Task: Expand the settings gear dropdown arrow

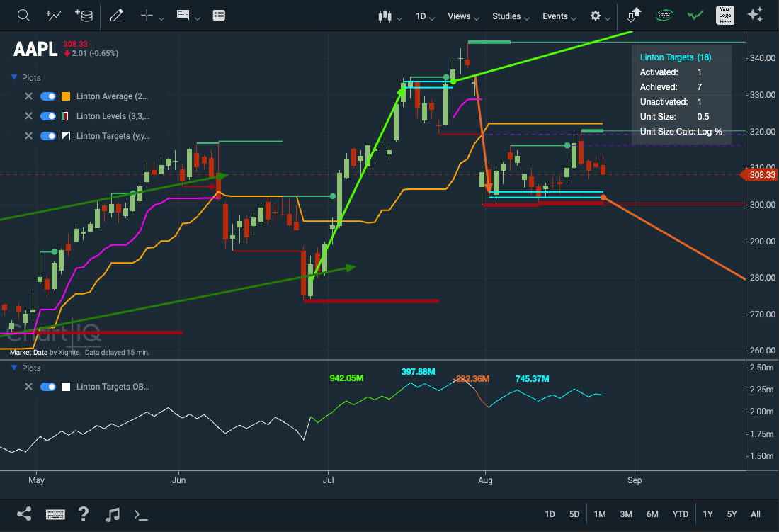Action: [607, 18]
